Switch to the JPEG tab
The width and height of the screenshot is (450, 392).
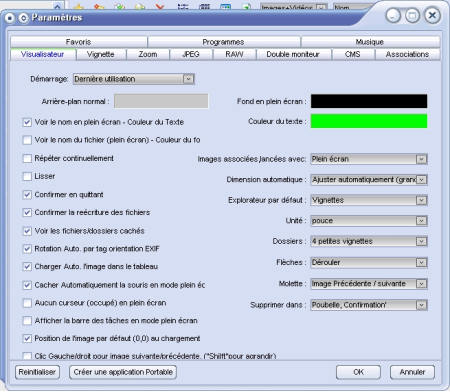[x=191, y=54]
